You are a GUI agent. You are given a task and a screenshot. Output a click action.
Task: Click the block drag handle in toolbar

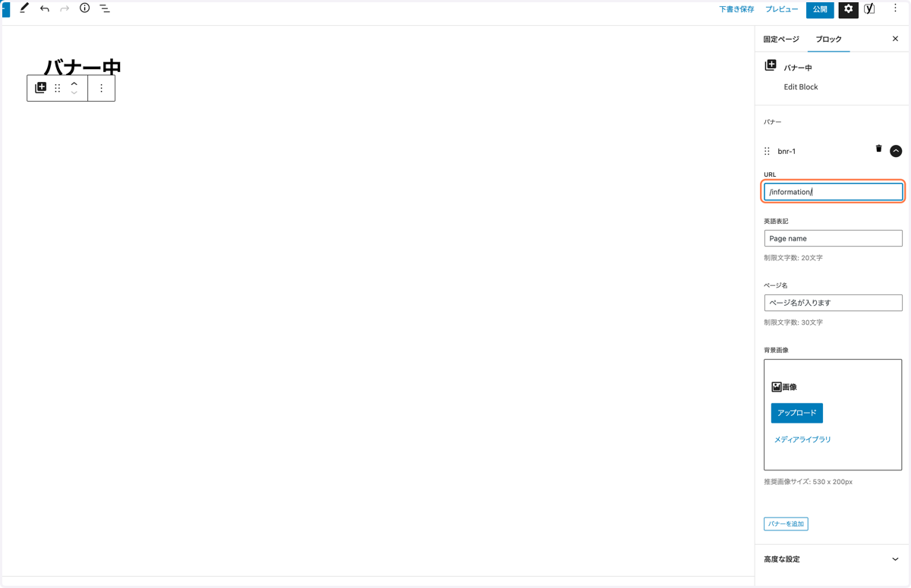pos(58,88)
